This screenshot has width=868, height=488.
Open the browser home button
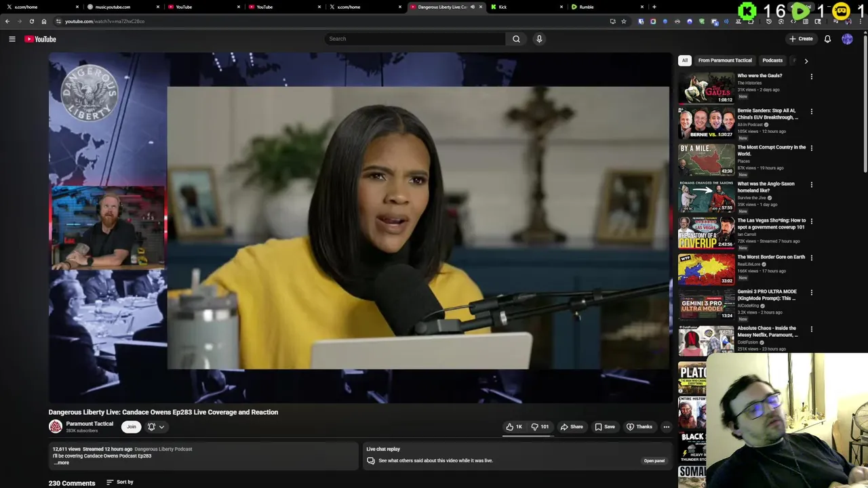point(44,21)
